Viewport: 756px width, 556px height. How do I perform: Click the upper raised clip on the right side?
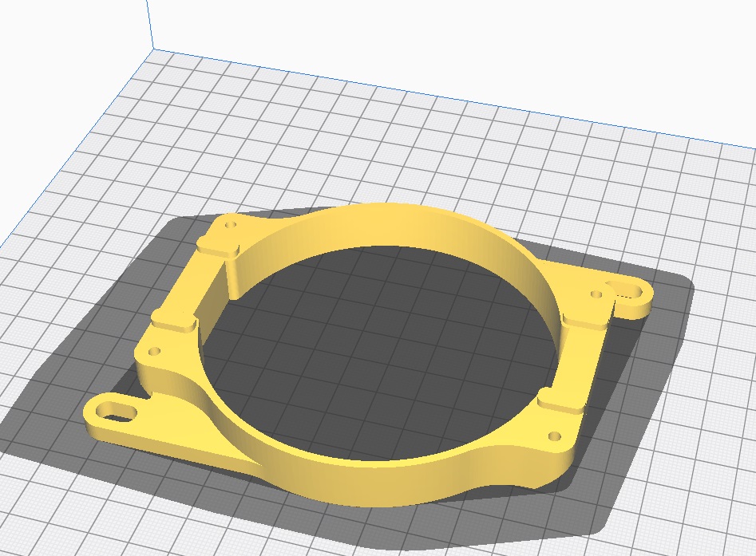pos(586,320)
